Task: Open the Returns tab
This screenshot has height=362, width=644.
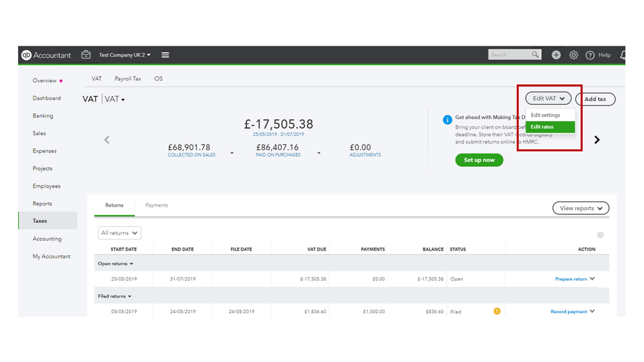Action: (x=114, y=205)
